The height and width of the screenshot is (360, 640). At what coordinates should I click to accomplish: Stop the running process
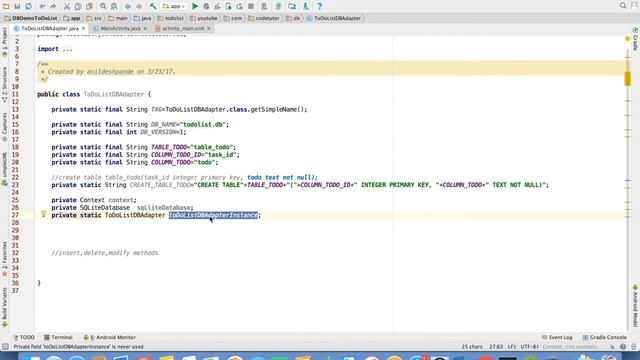(x=251, y=6)
